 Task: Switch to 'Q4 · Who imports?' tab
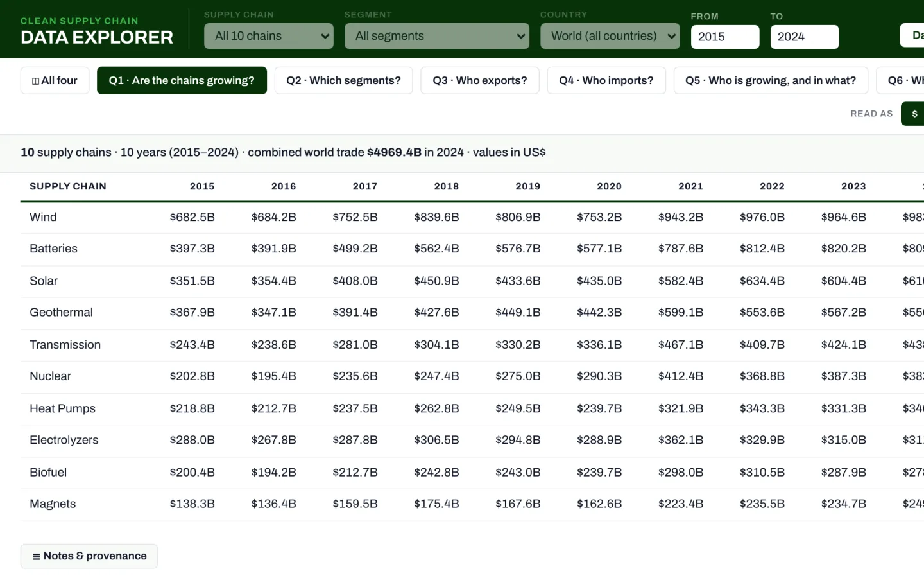click(x=606, y=80)
